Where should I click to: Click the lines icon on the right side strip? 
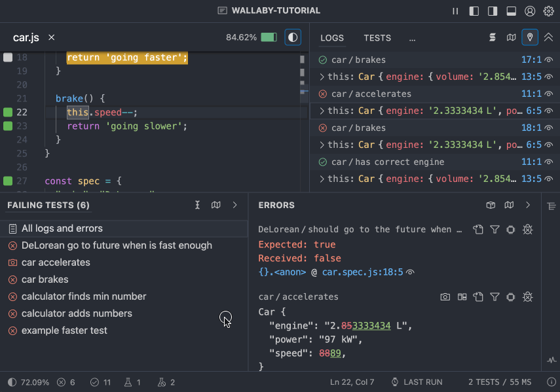click(x=551, y=205)
